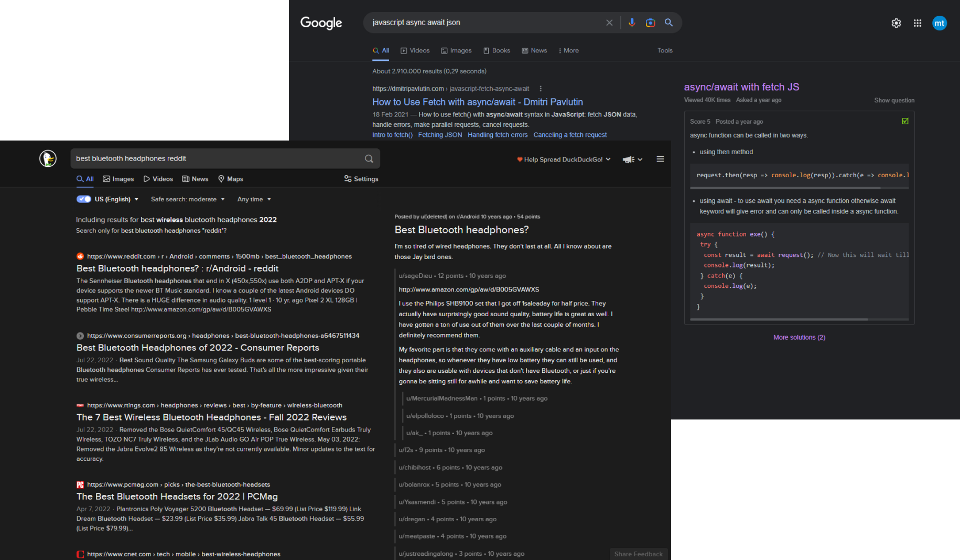
Task: Select the DuckDuckGo All tab
Action: 85,179
